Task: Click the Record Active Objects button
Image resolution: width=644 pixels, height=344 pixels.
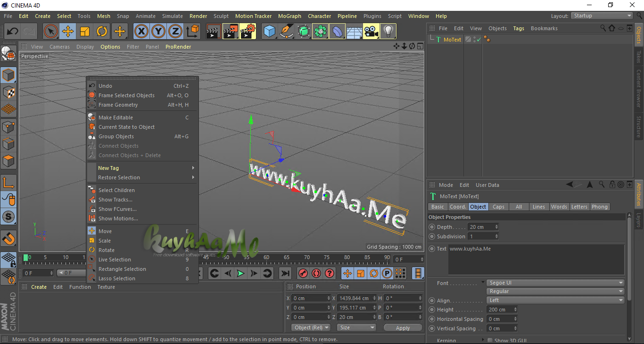Action: click(x=303, y=273)
